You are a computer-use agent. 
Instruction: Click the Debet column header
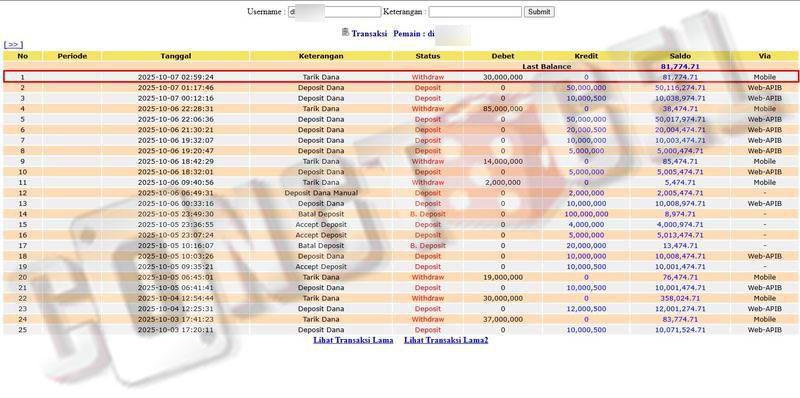click(x=503, y=56)
